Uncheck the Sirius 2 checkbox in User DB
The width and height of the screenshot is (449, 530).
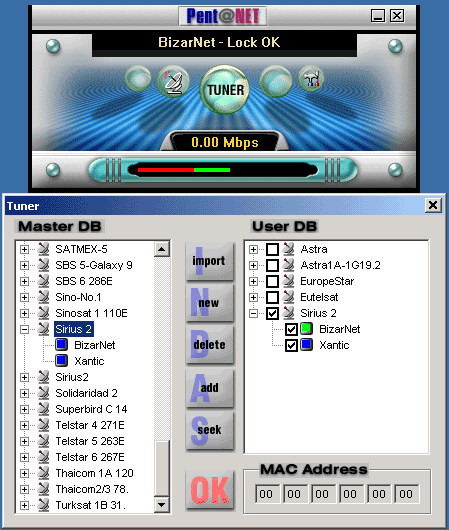click(273, 313)
